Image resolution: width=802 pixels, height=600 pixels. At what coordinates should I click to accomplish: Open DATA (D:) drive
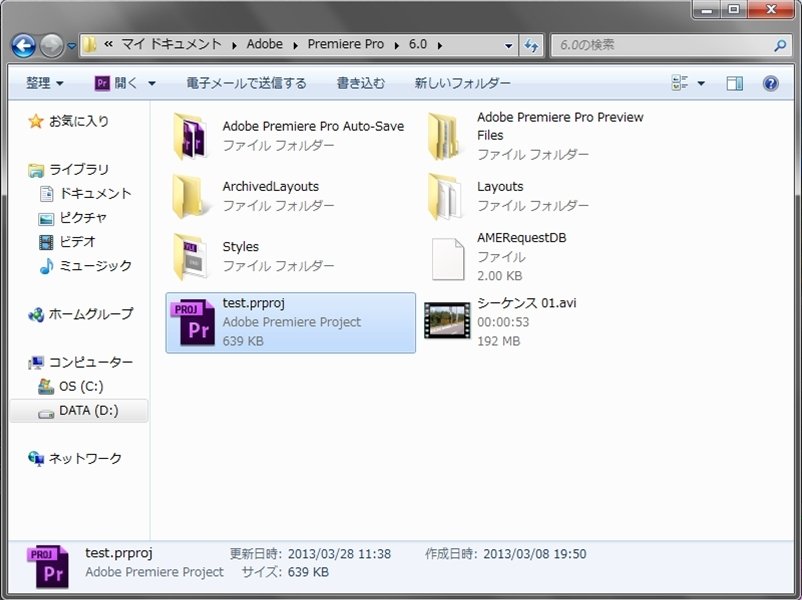click(89, 410)
